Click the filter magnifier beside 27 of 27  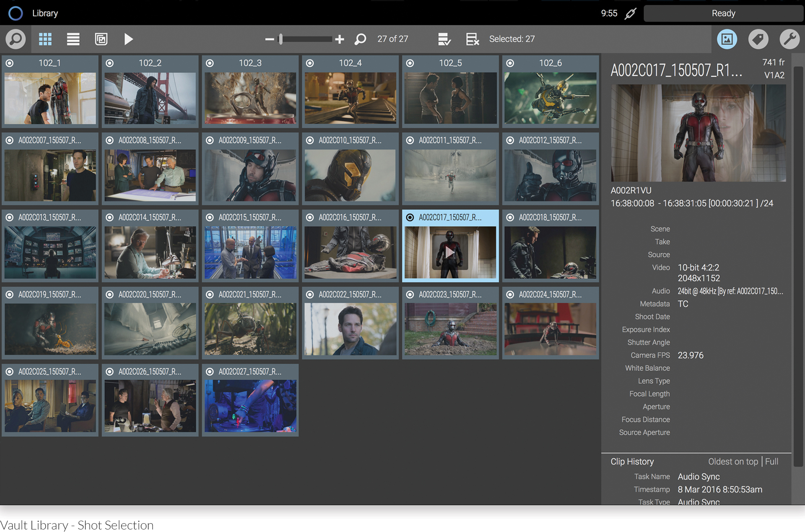(x=360, y=39)
